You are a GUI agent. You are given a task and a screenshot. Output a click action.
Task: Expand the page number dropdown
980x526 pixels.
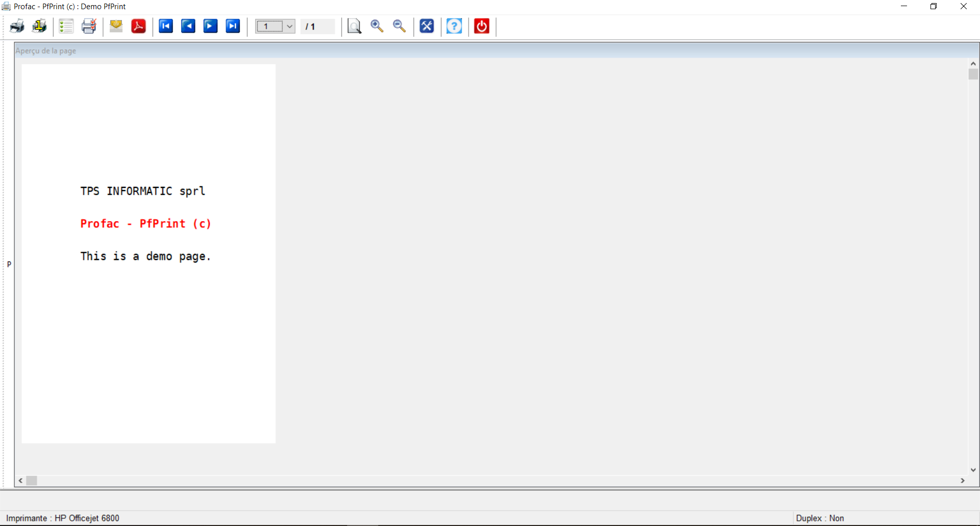point(289,27)
